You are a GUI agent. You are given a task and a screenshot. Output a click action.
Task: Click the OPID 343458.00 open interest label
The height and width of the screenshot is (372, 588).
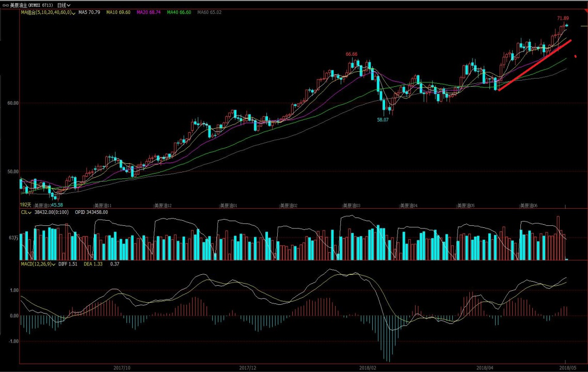pyautogui.click(x=91, y=212)
